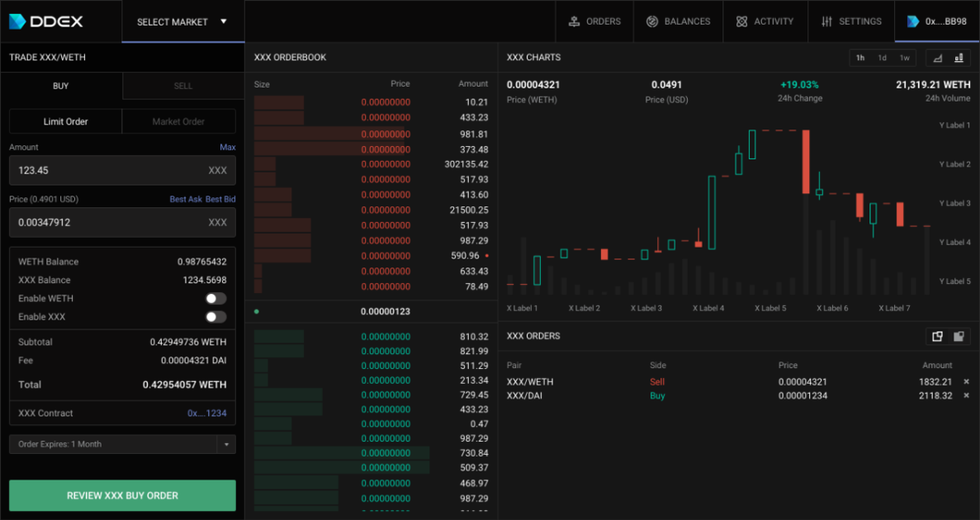
Task: Focus the Price input field
Action: [x=122, y=222]
